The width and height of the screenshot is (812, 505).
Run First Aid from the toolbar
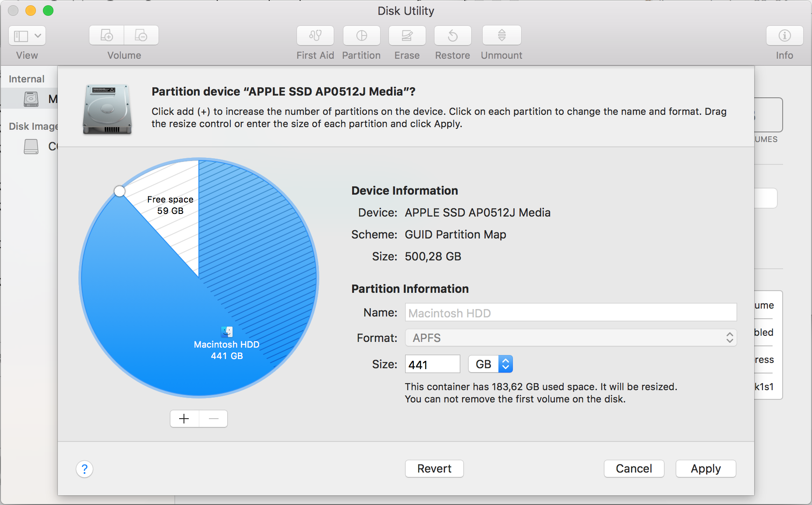(315, 36)
